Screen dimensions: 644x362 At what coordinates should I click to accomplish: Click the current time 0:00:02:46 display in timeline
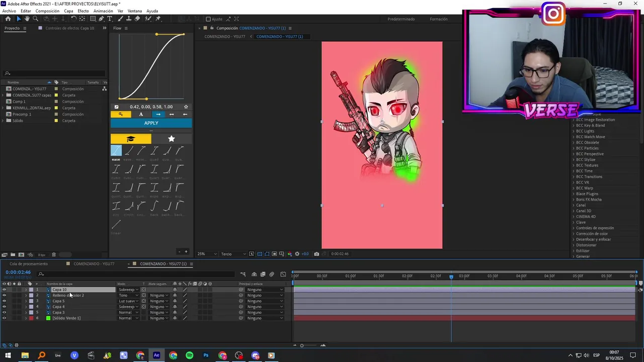click(x=18, y=273)
